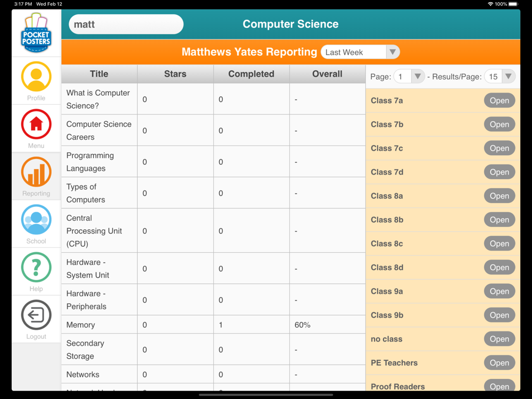The image size is (532, 399).
Task: Open Class 7c
Action: pyautogui.click(x=500, y=148)
